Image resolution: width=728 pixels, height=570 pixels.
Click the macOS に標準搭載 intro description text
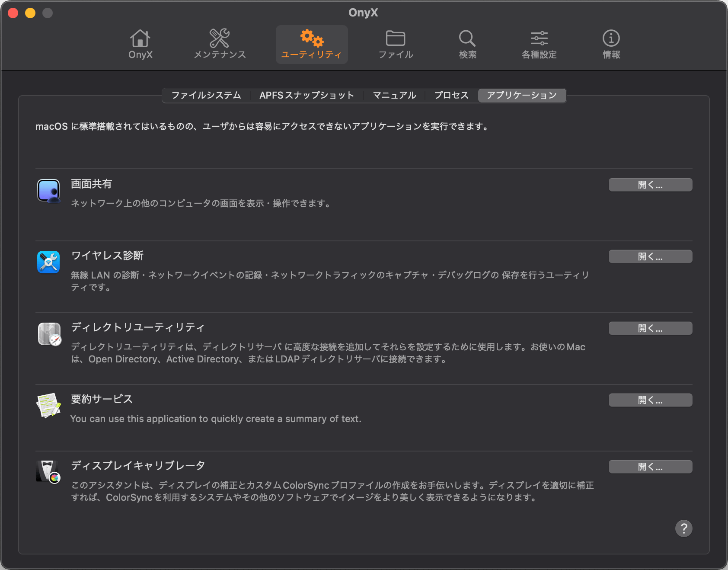(x=262, y=126)
